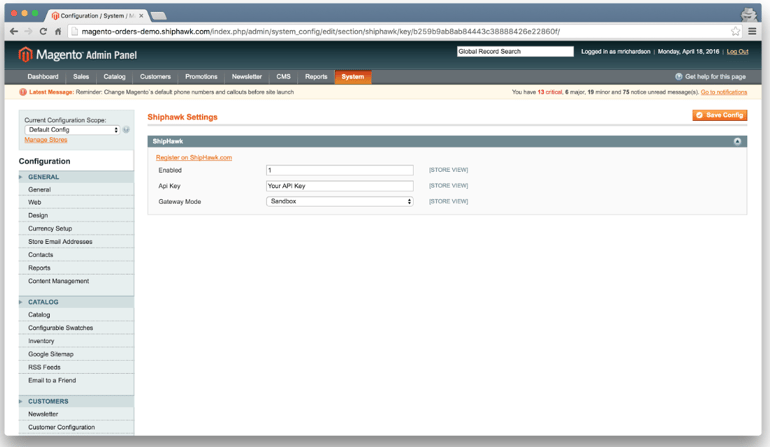
Task: Click the browser forward arrow
Action: coord(28,31)
